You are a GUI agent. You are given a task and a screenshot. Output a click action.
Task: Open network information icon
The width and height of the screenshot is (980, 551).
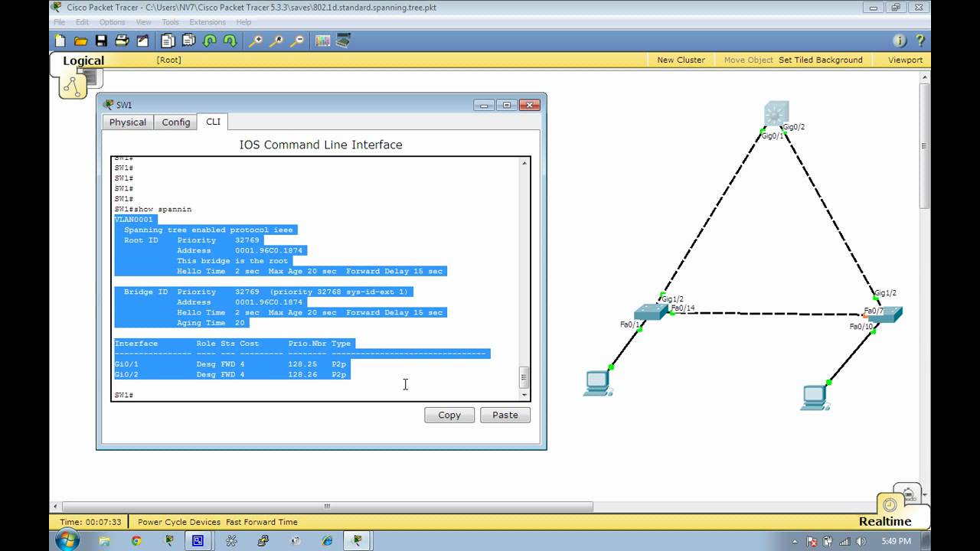click(x=900, y=41)
